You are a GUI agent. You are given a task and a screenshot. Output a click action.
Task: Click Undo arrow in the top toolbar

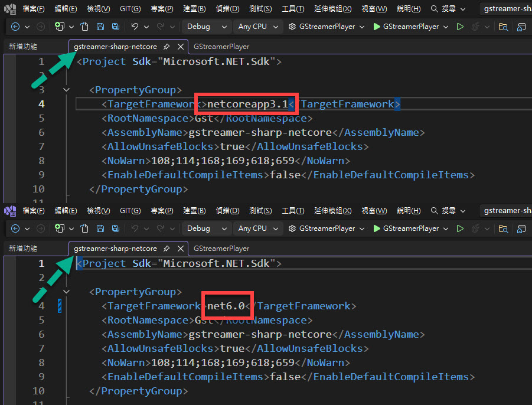(x=135, y=27)
